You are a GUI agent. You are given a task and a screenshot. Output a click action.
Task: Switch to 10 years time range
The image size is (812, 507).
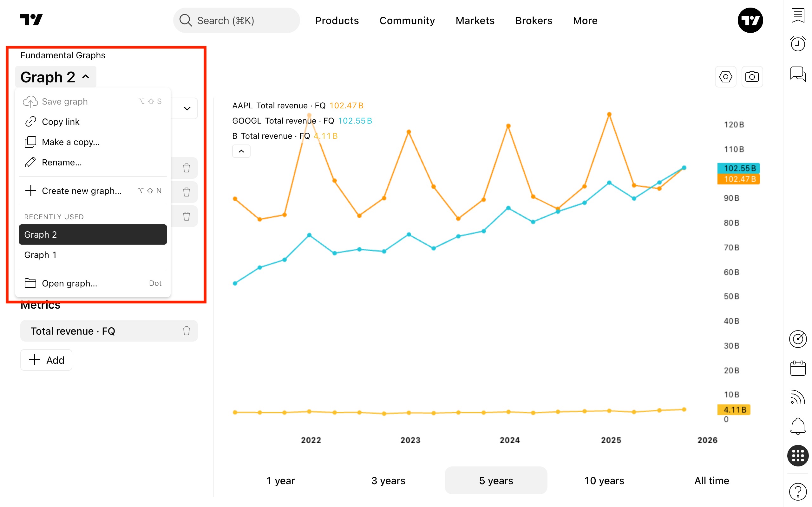pyautogui.click(x=604, y=480)
